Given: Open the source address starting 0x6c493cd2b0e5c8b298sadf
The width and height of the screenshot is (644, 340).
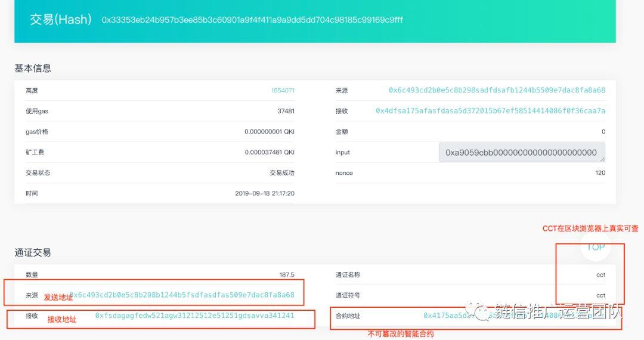Looking at the screenshot, I should point(497,91).
